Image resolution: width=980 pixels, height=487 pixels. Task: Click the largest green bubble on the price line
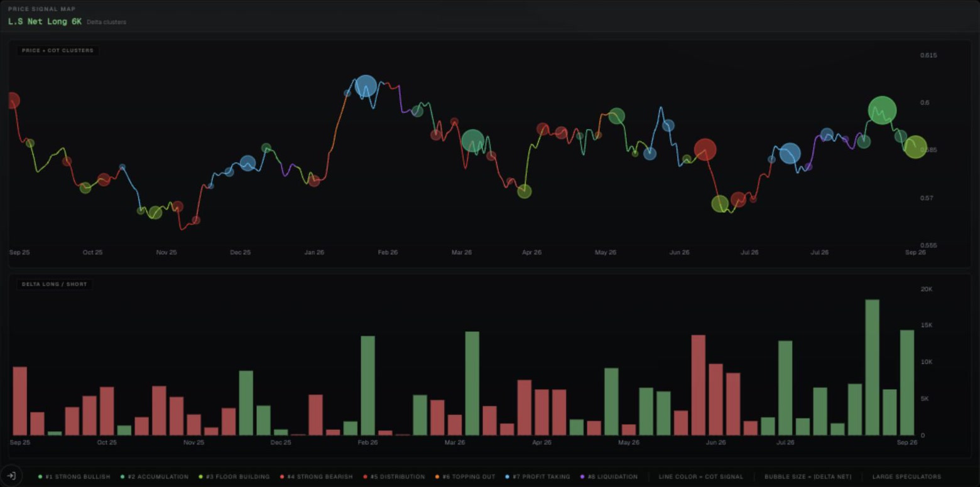(882, 110)
